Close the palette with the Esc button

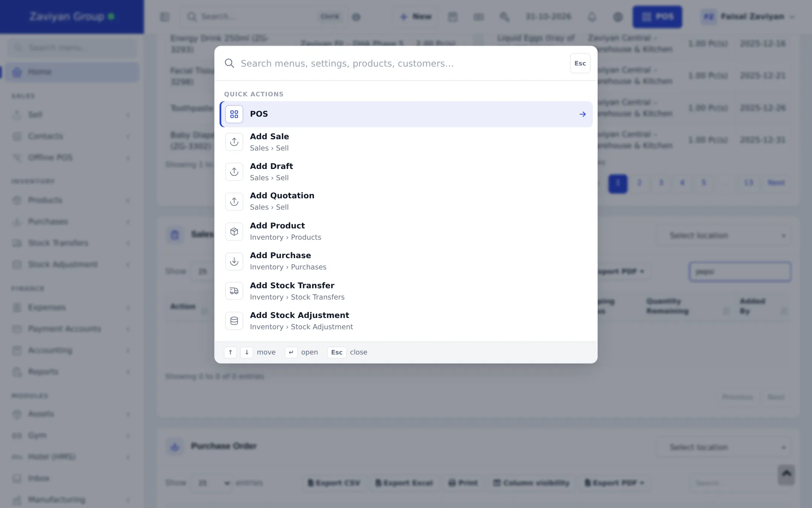pyautogui.click(x=580, y=63)
